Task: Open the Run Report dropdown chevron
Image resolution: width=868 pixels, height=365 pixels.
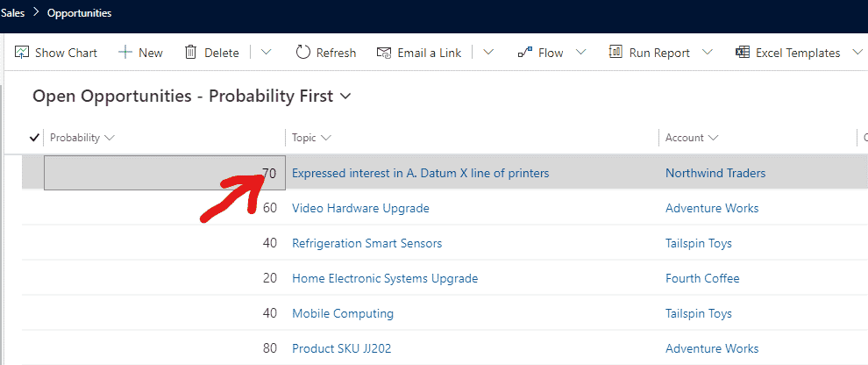Action: pyautogui.click(x=707, y=53)
